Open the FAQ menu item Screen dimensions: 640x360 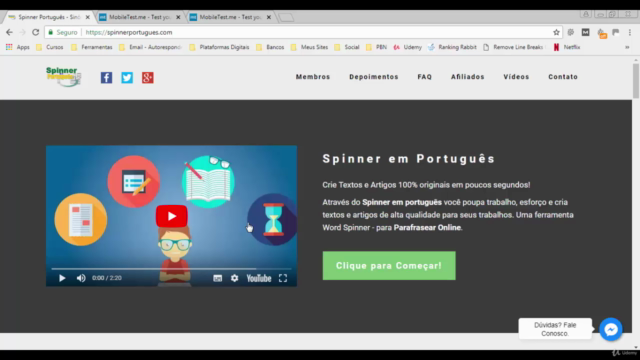click(x=424, y=77)
